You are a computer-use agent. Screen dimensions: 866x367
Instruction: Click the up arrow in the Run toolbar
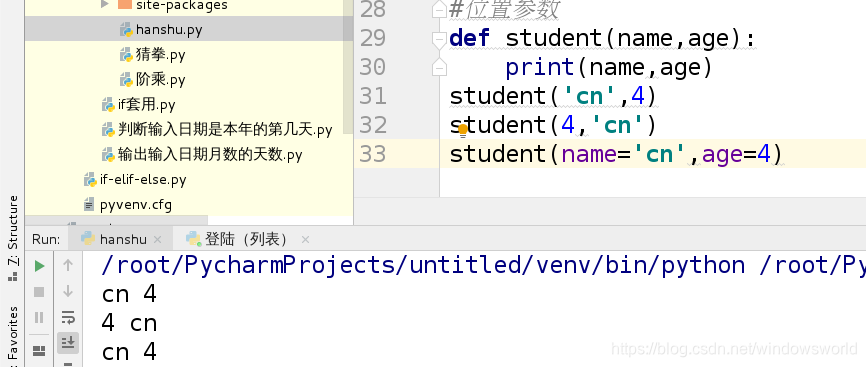coord(68,265)
